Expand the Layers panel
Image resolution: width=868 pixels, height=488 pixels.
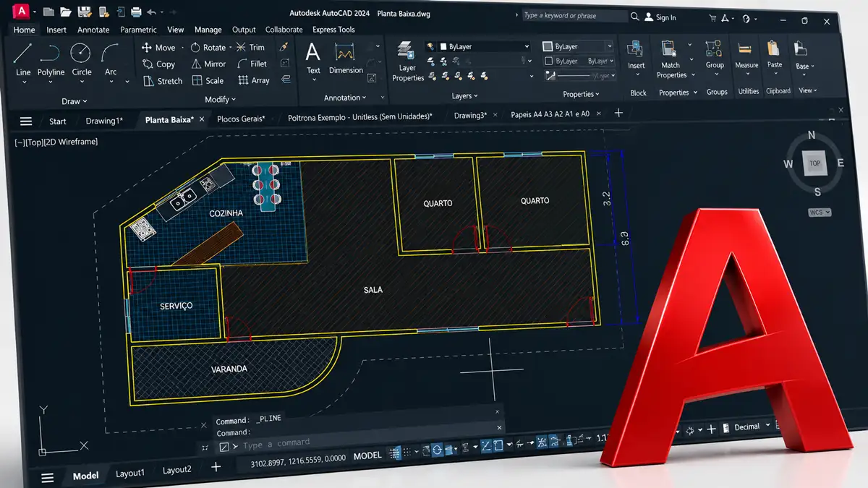coord(464,95)
